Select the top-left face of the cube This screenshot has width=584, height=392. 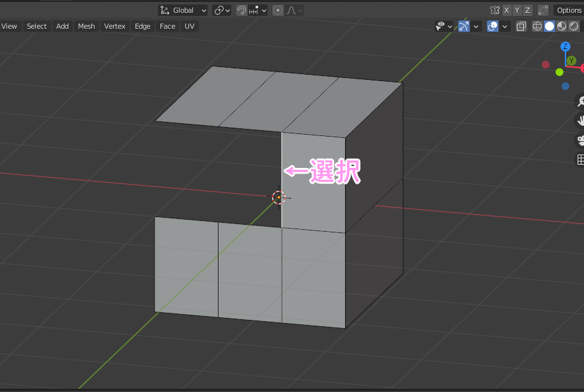coord(215,97)
